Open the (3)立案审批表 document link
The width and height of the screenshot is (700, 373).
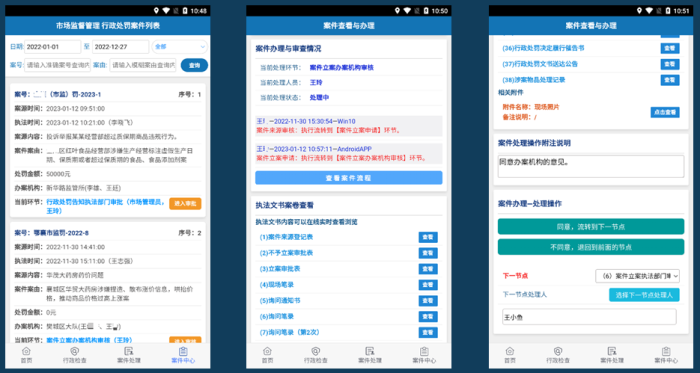tap(279, 269)
